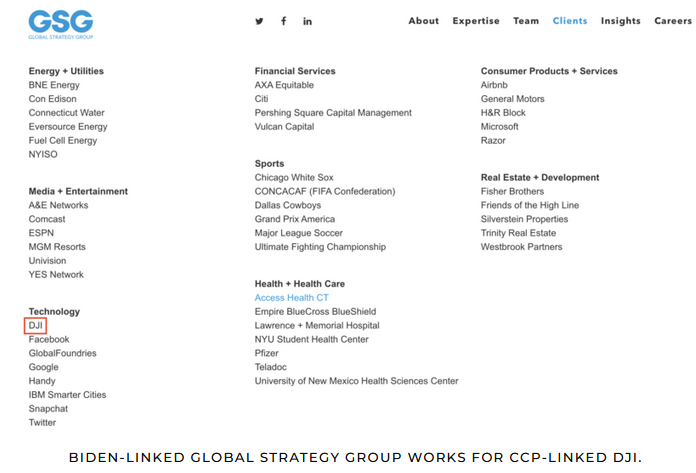The height and width of the screenshot is (473, 696).
Task: Select the Clients menu item
Action: pos(570,21)
